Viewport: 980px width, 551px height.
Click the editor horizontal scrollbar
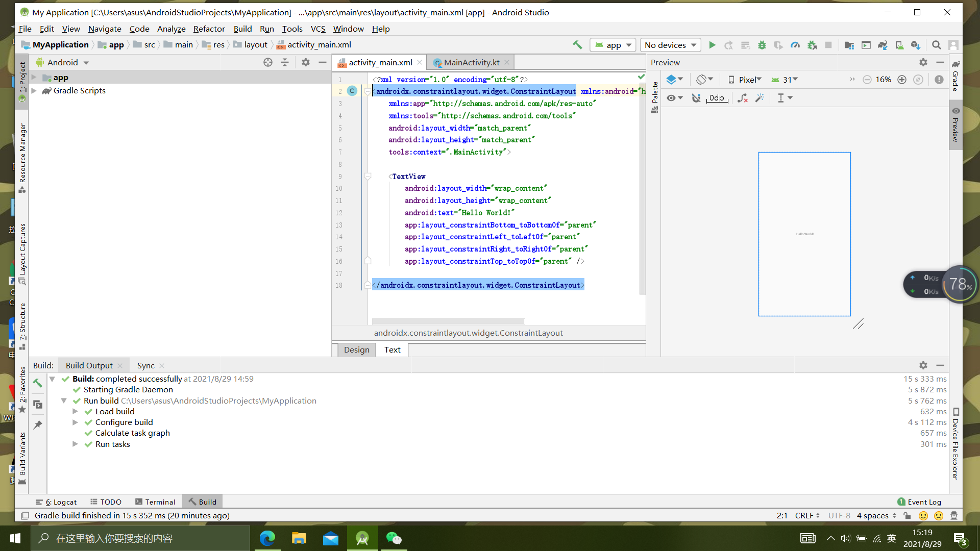[448, 321]
